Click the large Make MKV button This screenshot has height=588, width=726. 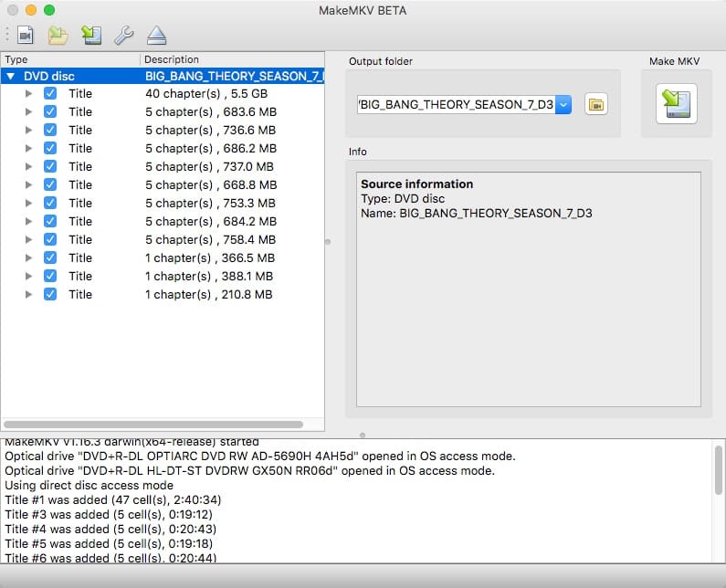676,103
